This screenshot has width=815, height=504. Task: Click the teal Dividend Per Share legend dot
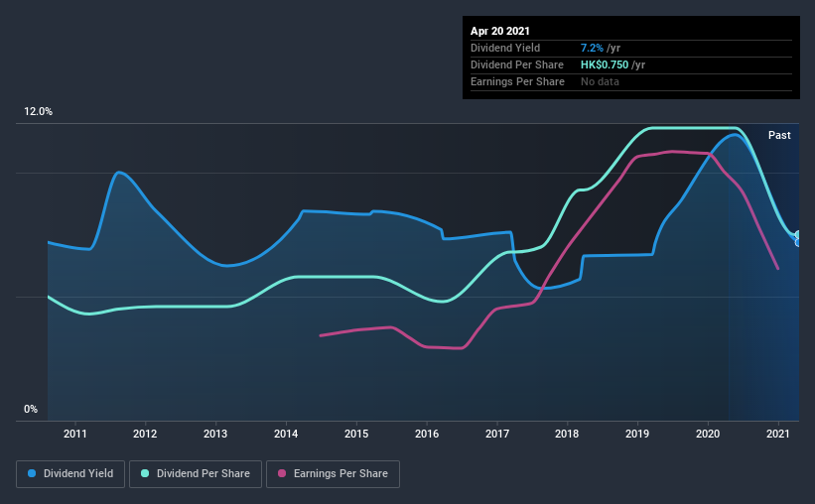tap(145, 473)
